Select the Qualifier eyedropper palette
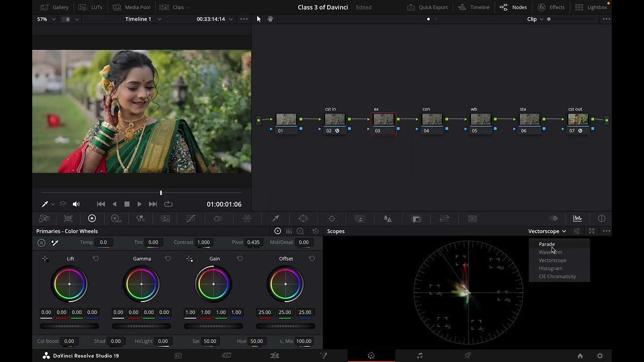 pos(276,219)
